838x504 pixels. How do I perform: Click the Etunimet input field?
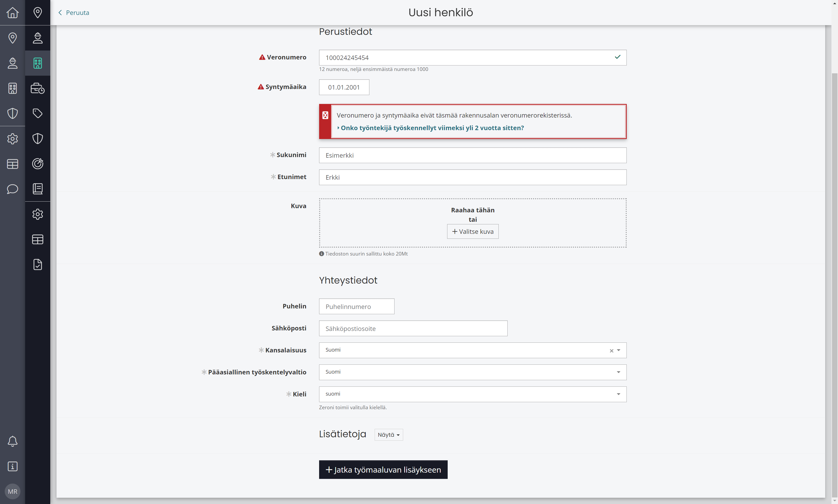tap(473, 177)
